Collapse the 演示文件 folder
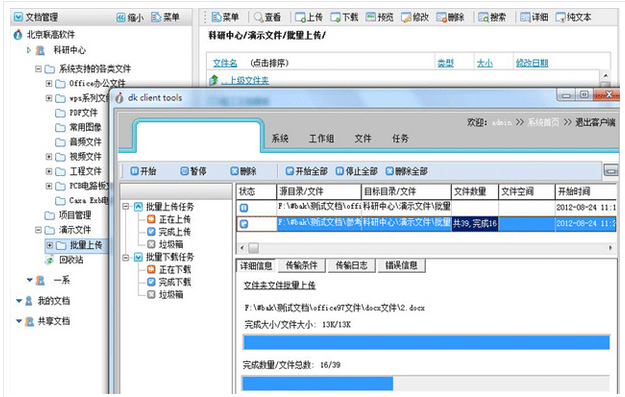This screenshot has width=625, height=397. 38,230
